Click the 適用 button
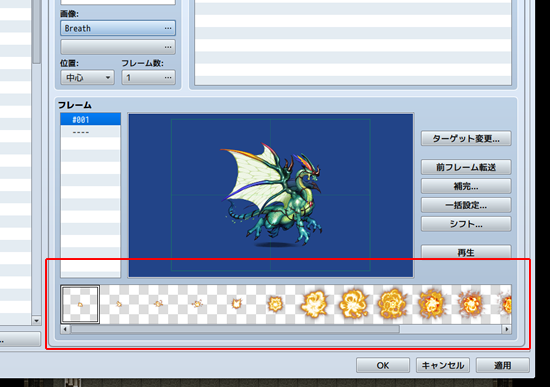 502,365
